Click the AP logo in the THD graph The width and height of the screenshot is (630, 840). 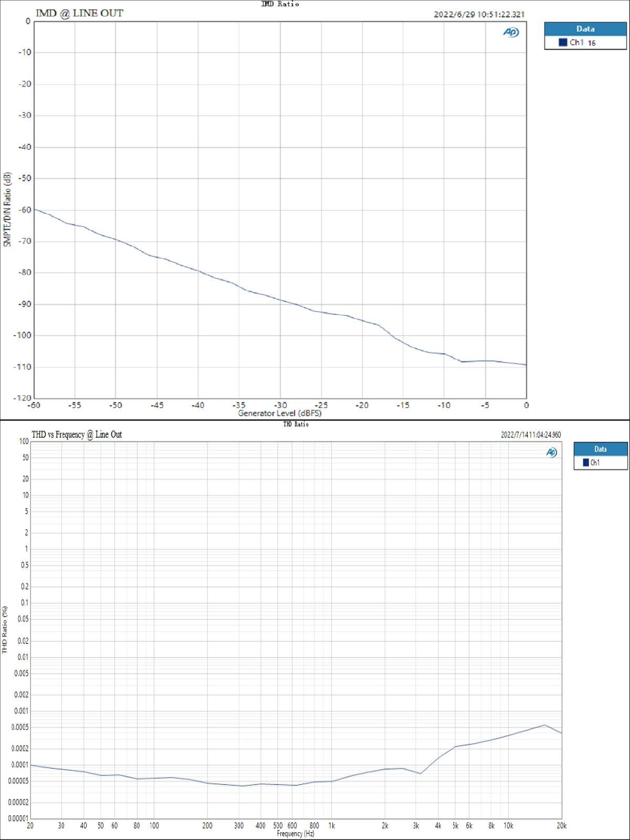551,453
